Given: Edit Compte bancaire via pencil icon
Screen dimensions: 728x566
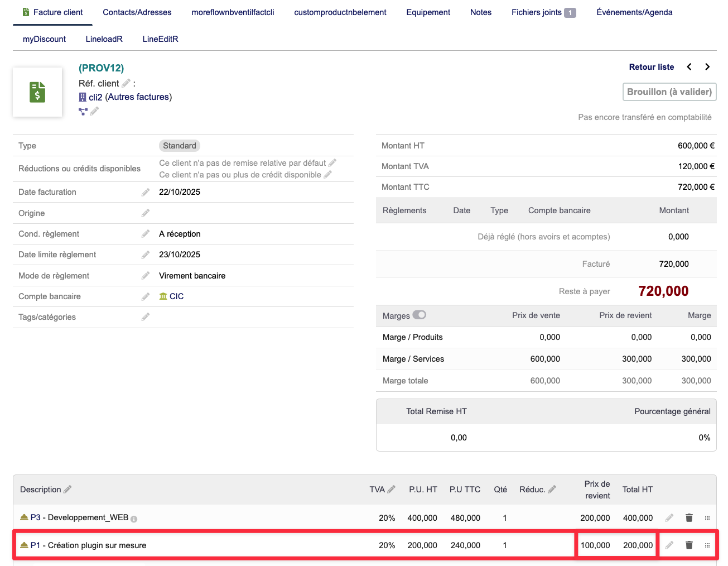Looking at the screenshot, I should (x=146, y=296).
